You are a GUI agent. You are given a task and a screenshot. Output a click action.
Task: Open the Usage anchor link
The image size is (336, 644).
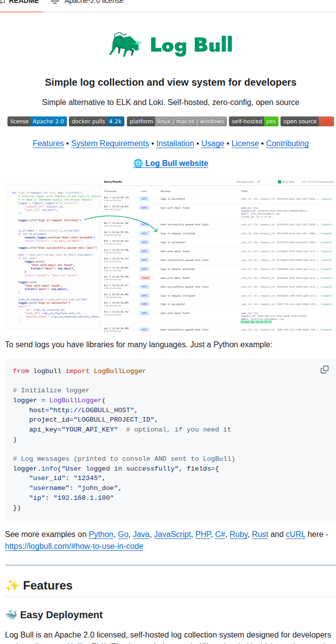(213, 144)
